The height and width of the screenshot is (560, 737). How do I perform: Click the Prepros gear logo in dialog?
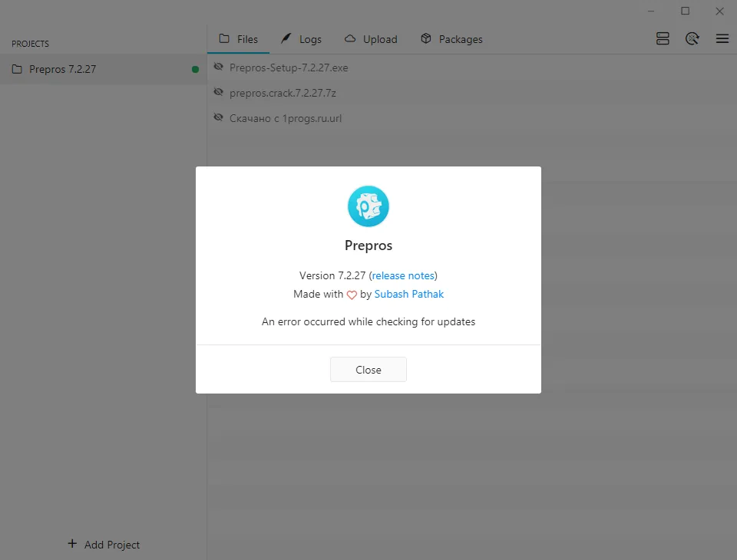pos(368,206)
